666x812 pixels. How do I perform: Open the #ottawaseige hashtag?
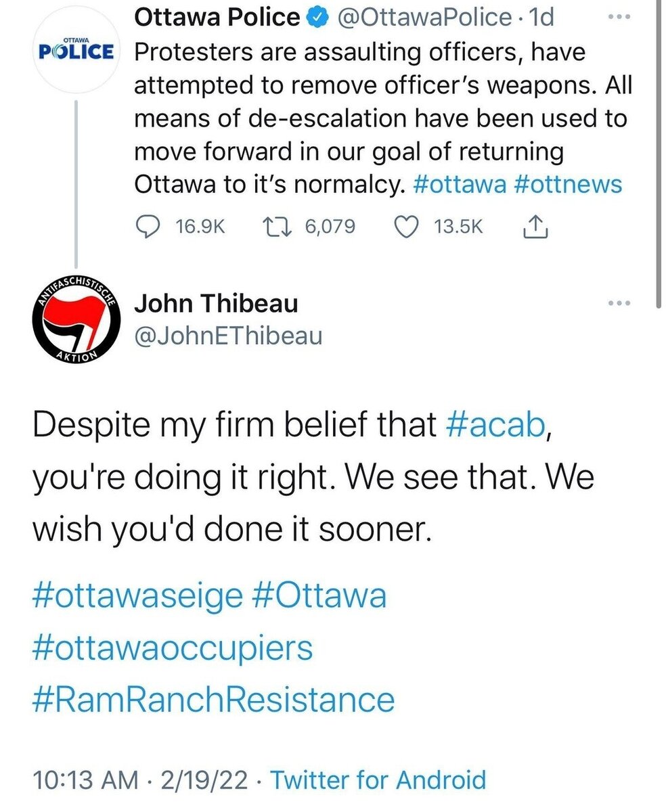pos(136,596)
